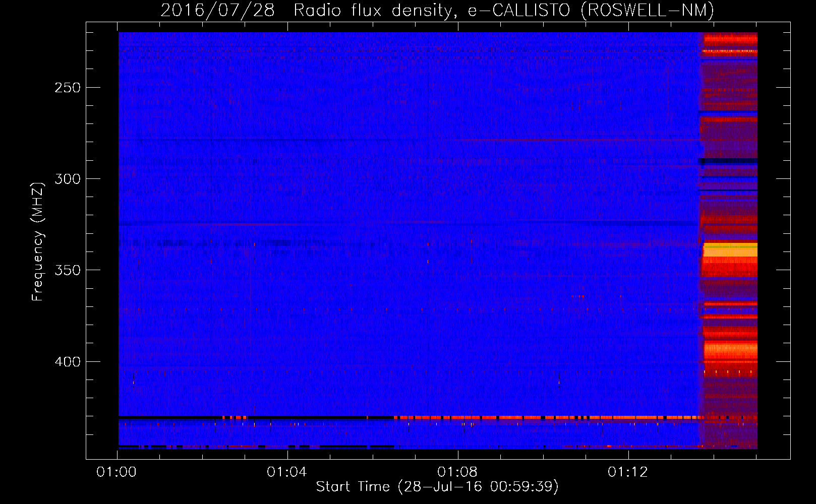The width and height of the screenshot is (816, 504).
Task: Click the '350' frequency axis label
Action: click(x=68, y=270)
